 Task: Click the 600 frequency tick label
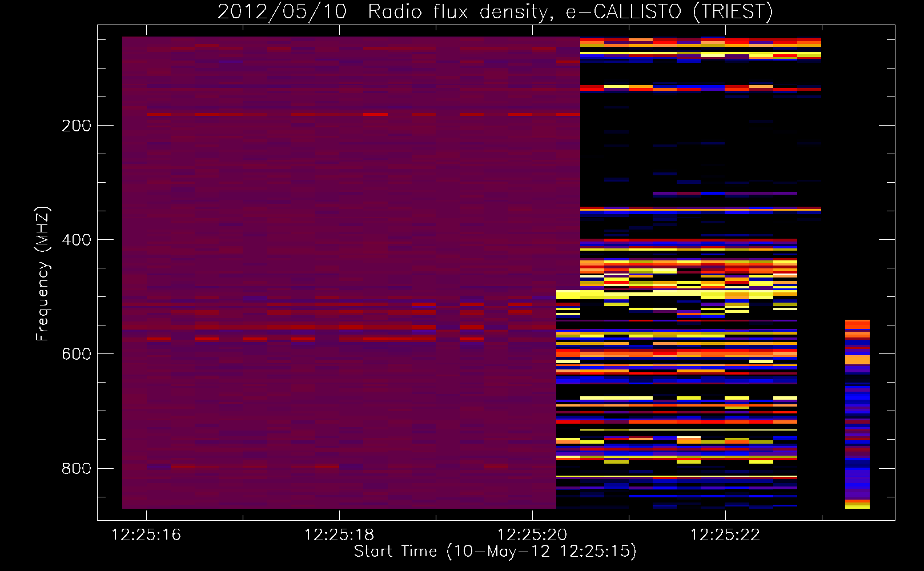[x=77, y=354]
